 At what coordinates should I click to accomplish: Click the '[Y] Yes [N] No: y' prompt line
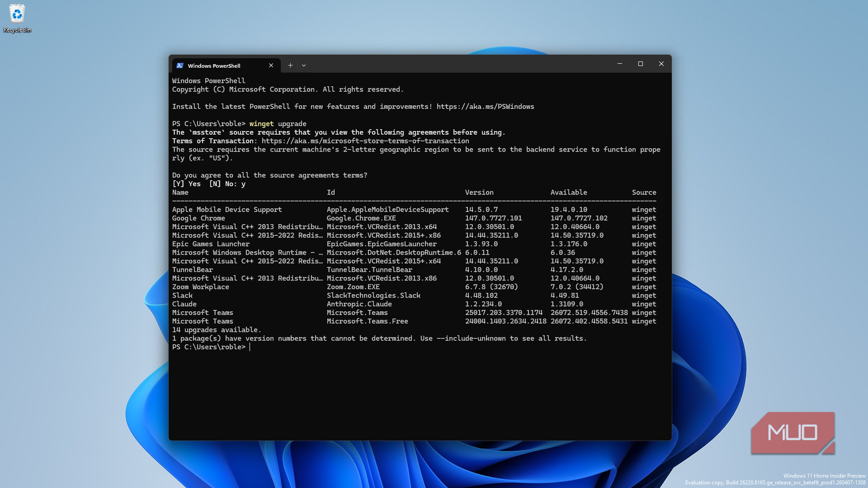tap(209, 184)
